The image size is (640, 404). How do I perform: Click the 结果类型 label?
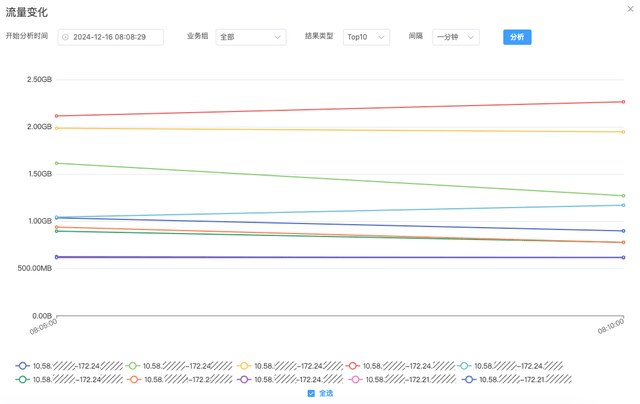point(319,36)
